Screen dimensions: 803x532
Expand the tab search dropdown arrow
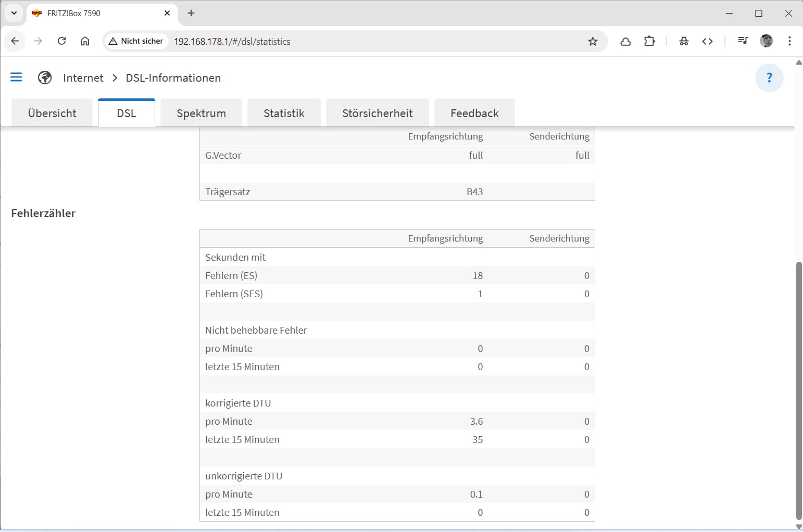14,13
